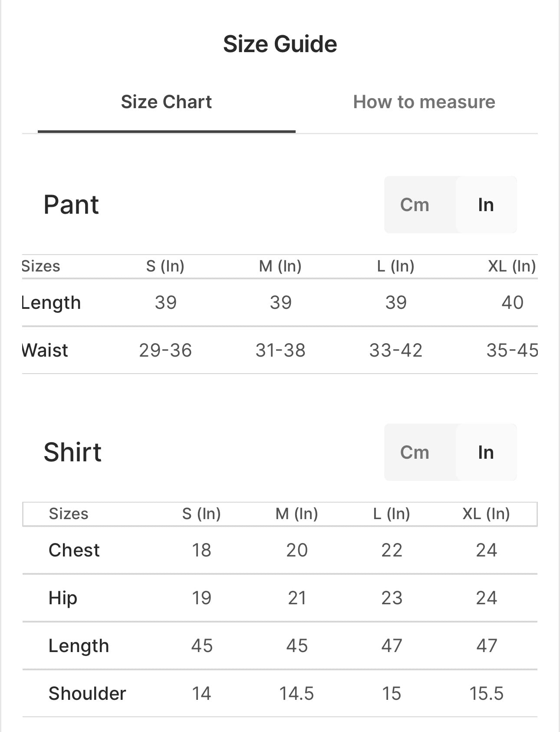This screenshot has width=560, height=732.
Task: Click Pant waist value 31-38
Action: pyautogui.click(x=280, y=350)
